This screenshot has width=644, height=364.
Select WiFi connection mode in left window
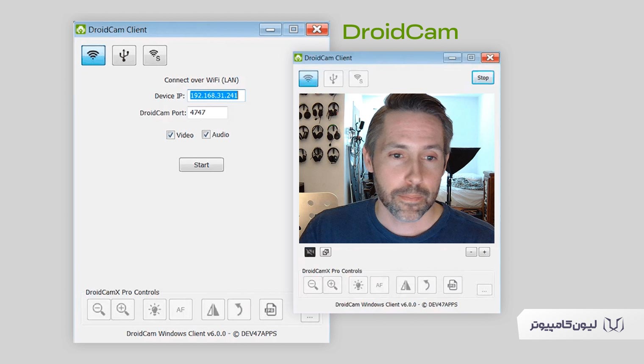(x=93, y=55)
